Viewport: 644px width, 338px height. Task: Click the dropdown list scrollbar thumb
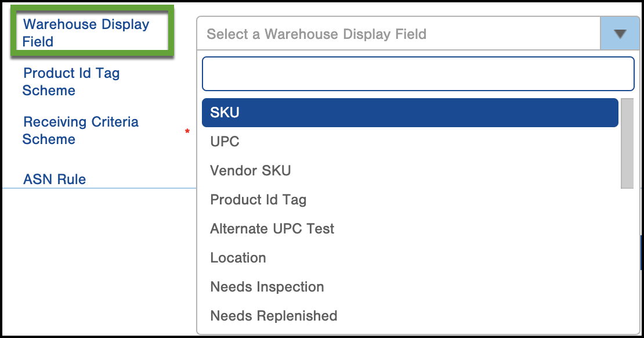(x=627, y=143)
